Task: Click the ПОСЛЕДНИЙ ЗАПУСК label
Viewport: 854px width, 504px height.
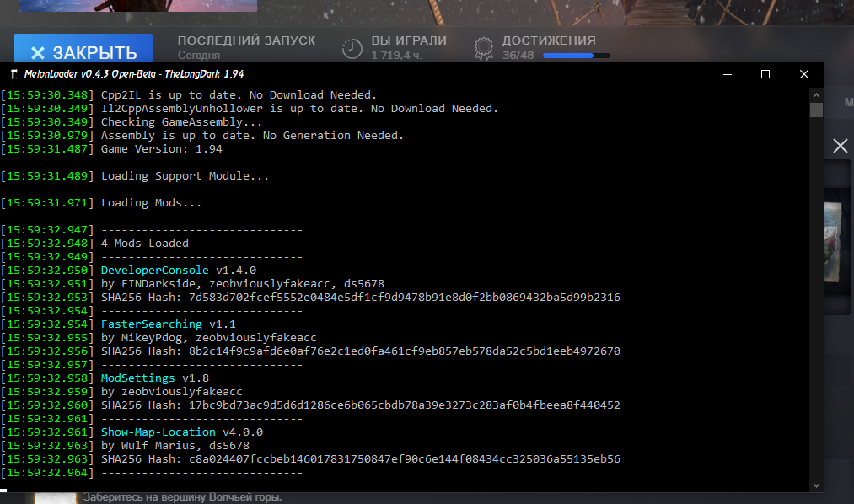Action: click(246, 40)
